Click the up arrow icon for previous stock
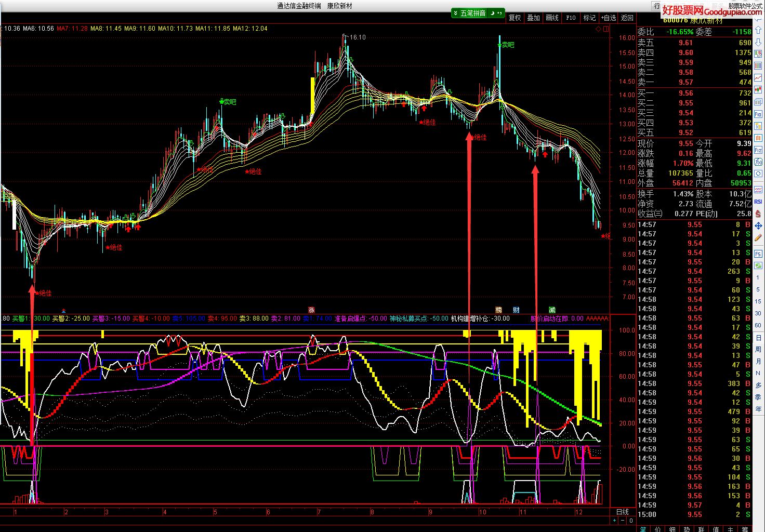The width and height of the screenshot is (765, 532). click(x=758, y=30)
